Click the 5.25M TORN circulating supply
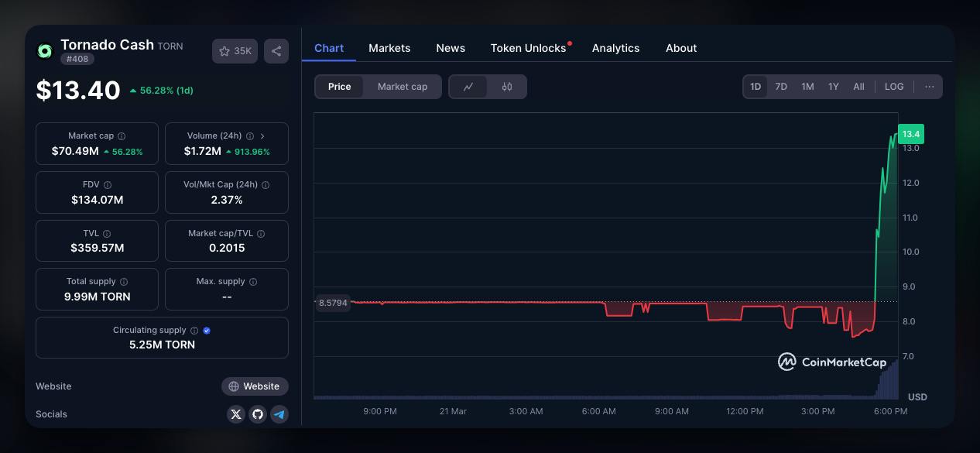The height and width of the screenshot is (453, 980). coord(162,345)
